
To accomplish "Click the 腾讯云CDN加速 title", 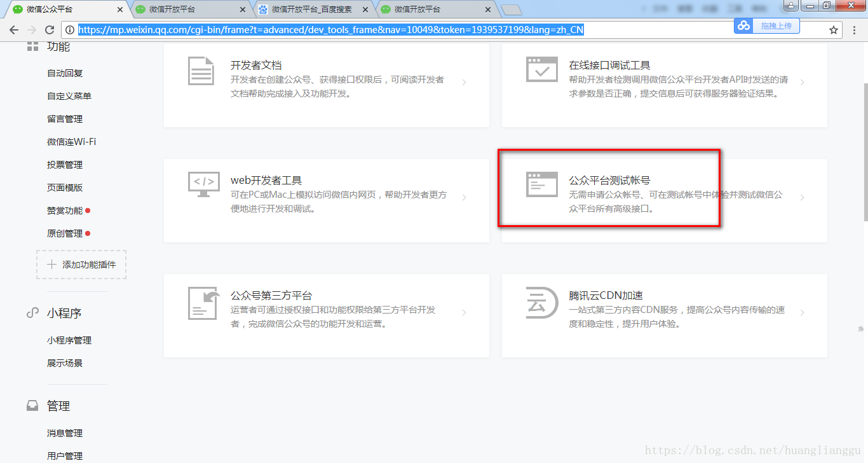I will click(606, 296).
